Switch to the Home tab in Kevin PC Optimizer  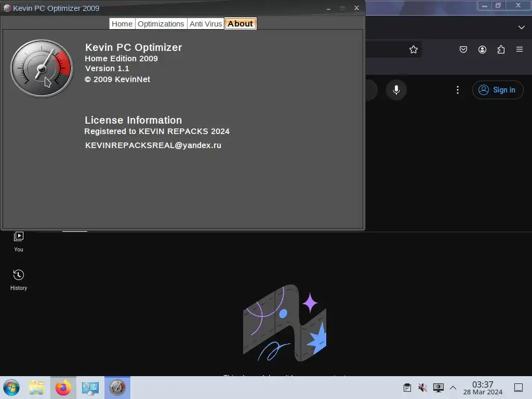pos(122,24)
